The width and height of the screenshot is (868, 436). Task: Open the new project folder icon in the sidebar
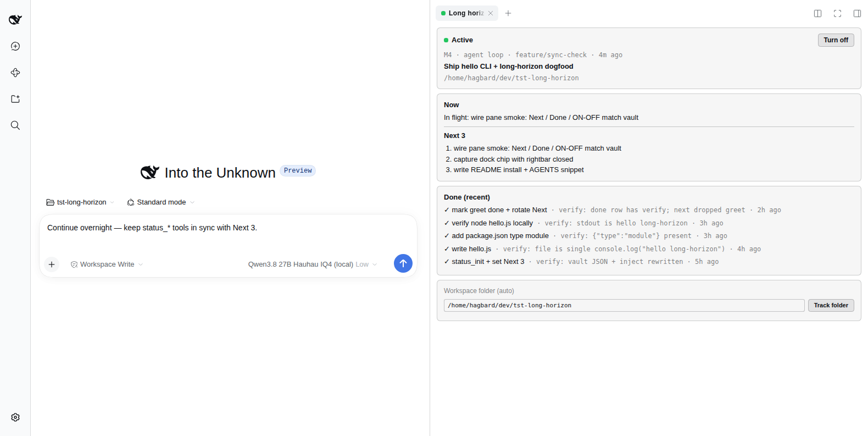(15, 99)
